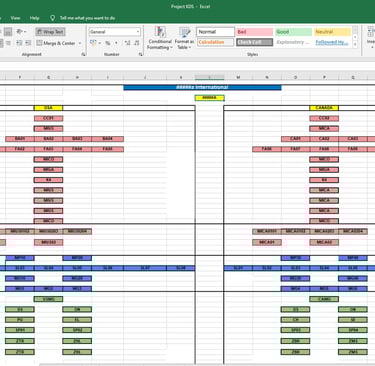Open the Merge & Center dropdown arrow
Image resolution: width=375 pixels, height=366 pixels.
[x=80, y=43]
